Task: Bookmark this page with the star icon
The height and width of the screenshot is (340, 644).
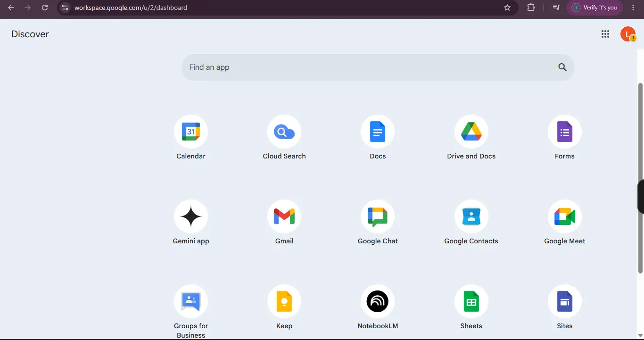Action: [507, 8]
